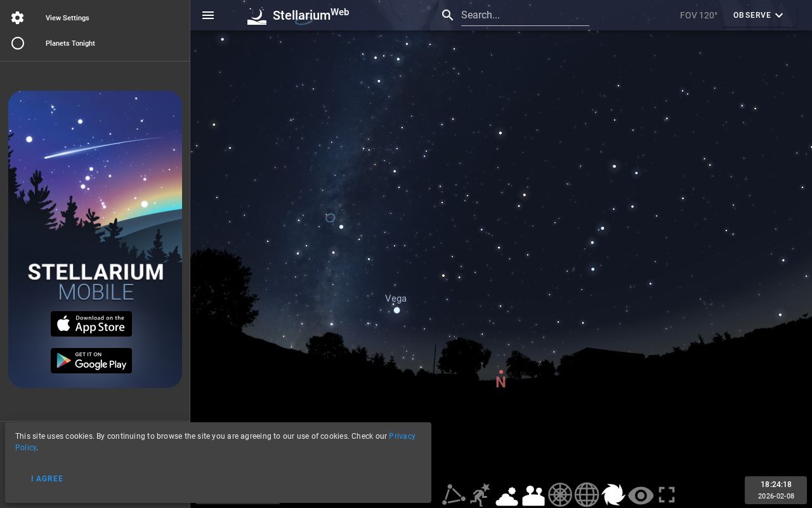This screenshot has height=508, width=812.
Task: Click the I AGREE cookie button
Action: pos(48,479)
